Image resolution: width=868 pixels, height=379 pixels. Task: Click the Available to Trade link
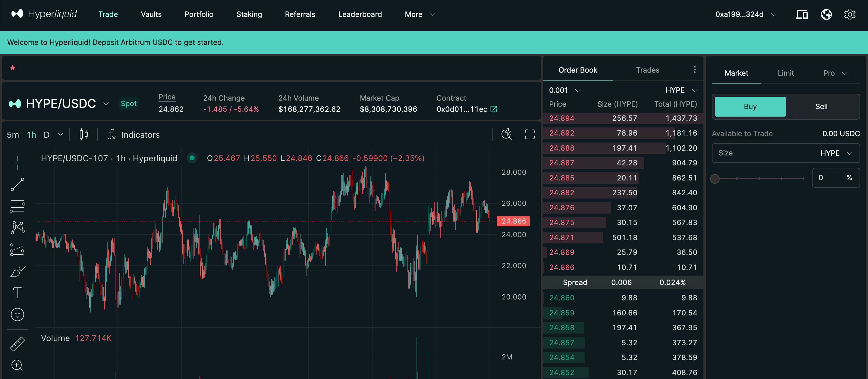point(742,133)
